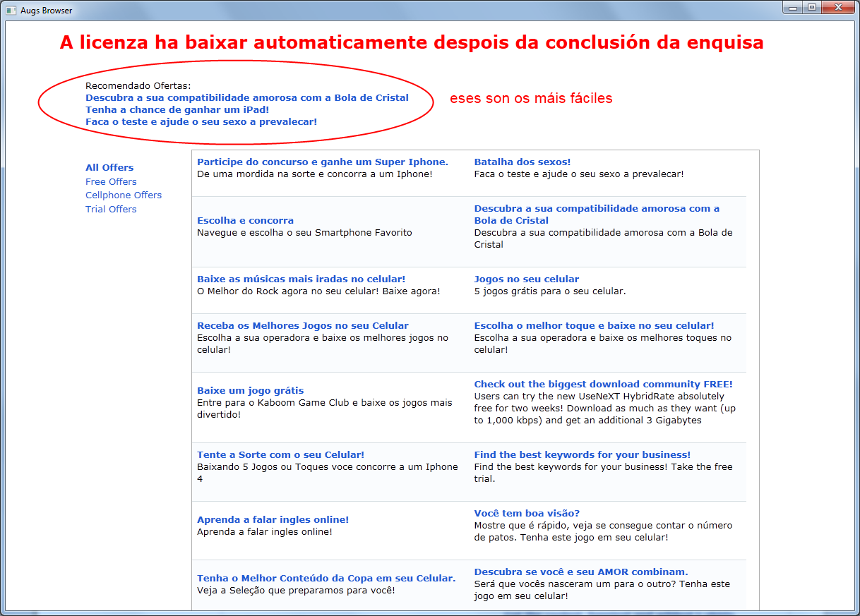Image resolution: width=860 pixels, height=616 pixels.
Task: Click the Augs Browser application icon
Action: [x=10, y=10]
